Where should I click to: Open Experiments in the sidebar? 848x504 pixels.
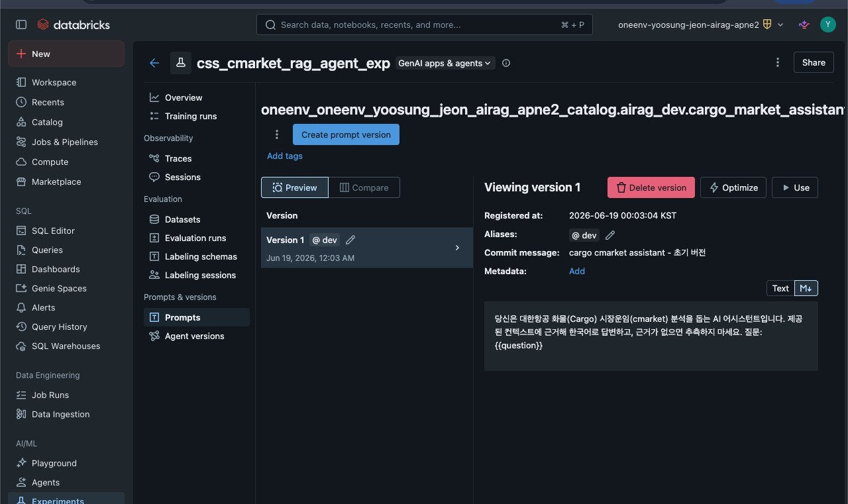66,499
